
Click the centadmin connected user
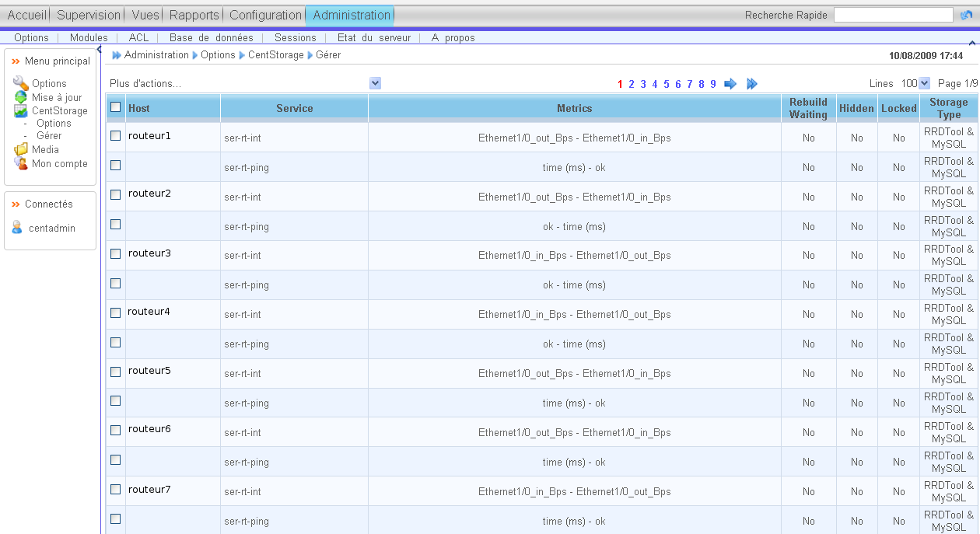(51, 229)
